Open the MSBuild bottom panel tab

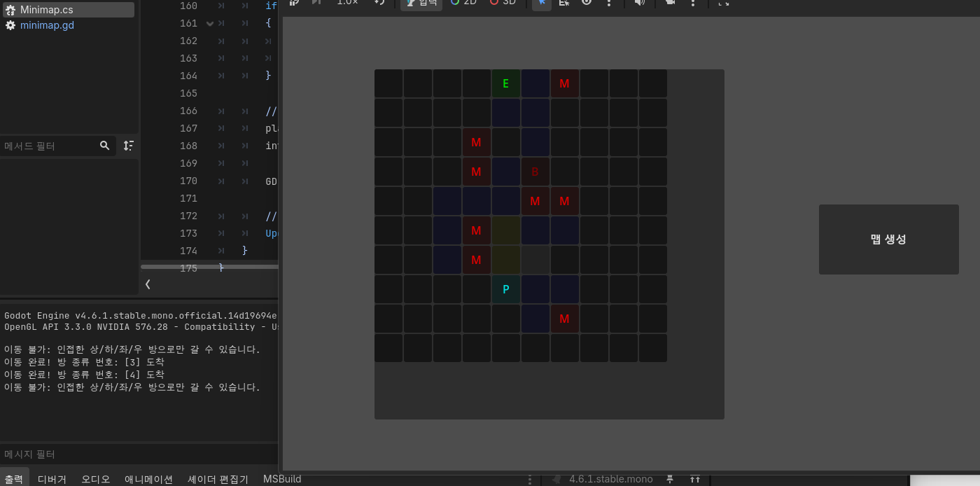point(282,479)
